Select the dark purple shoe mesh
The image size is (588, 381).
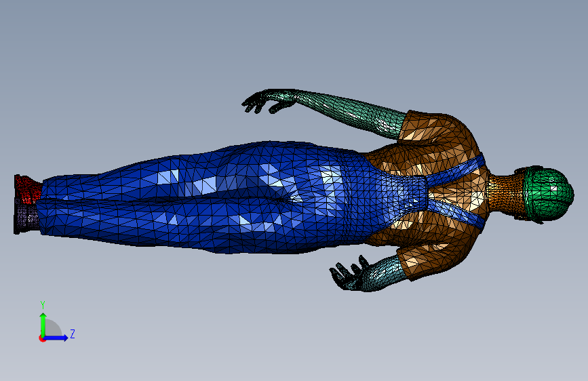26,217
